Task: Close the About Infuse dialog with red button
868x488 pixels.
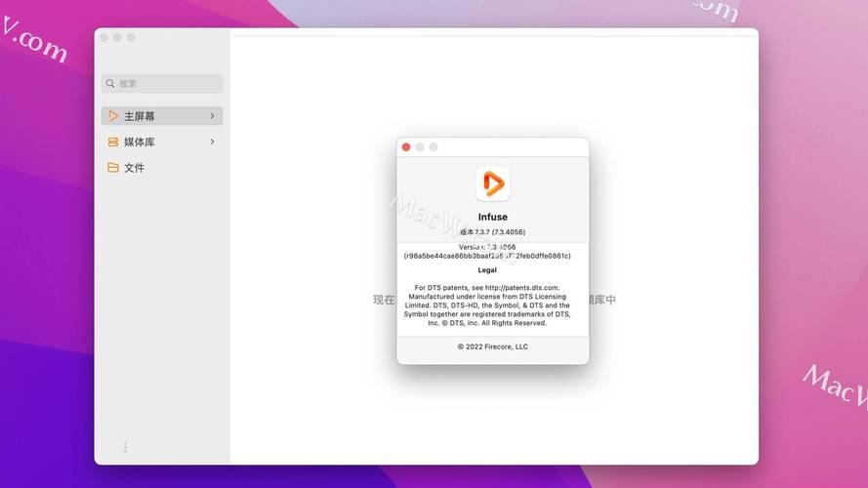Action: click(406, 146)
